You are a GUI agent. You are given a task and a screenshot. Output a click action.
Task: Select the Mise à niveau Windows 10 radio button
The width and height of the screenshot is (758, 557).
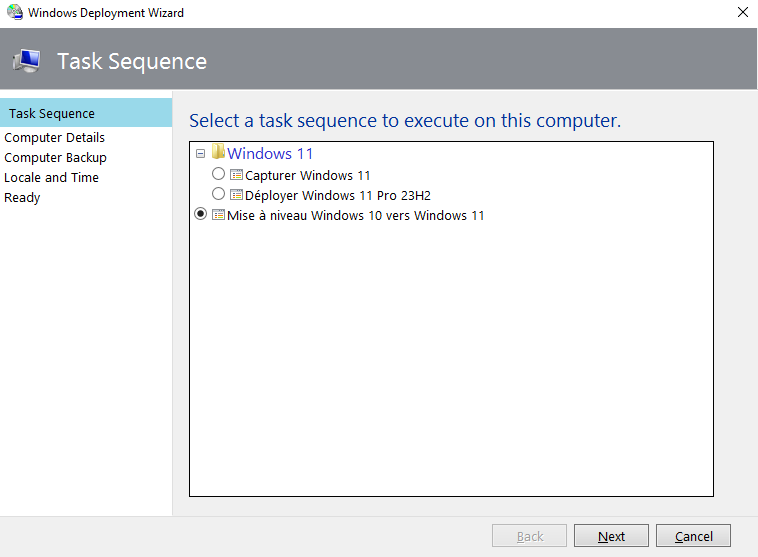[x=201, y=214]
